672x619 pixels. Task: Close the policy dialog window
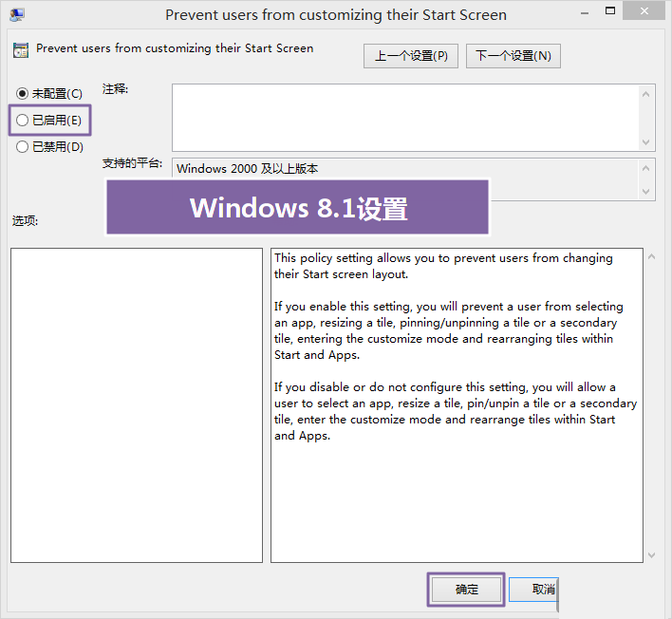coord(644,10)
